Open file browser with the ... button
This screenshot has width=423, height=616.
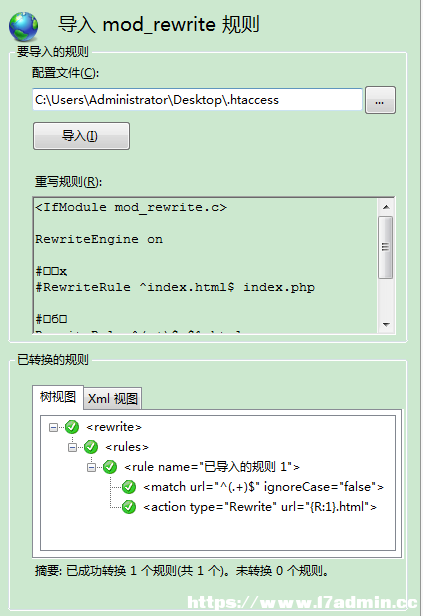pos(380,100)
